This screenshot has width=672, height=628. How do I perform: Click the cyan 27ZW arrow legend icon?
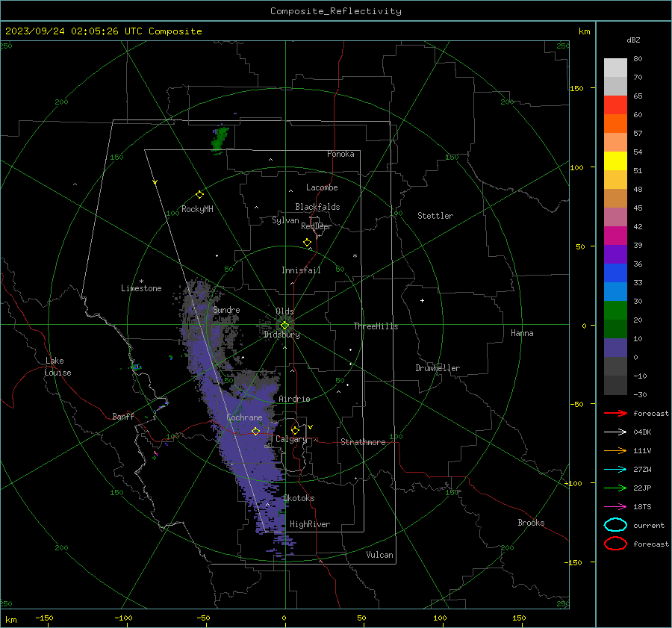click(615, 470)
